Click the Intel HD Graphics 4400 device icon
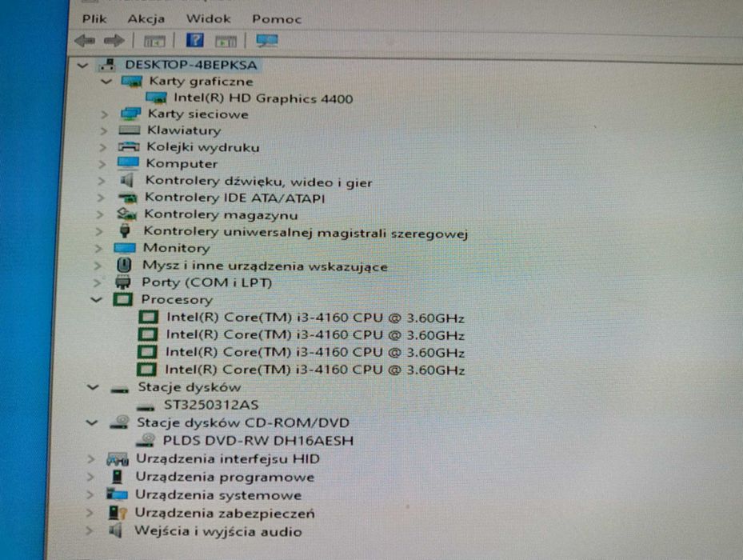The width and height of the screenshot is (743, 560). pyautogui.click(x=157, y=98)
